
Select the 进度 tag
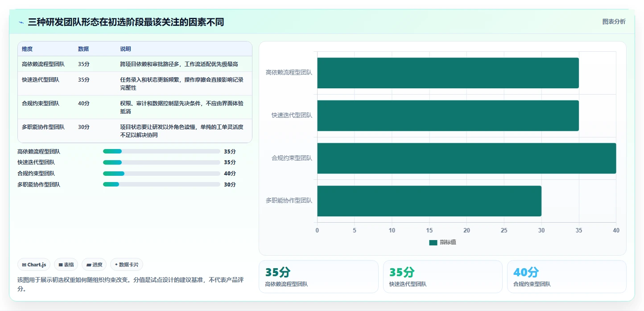[x=94, y=265]
